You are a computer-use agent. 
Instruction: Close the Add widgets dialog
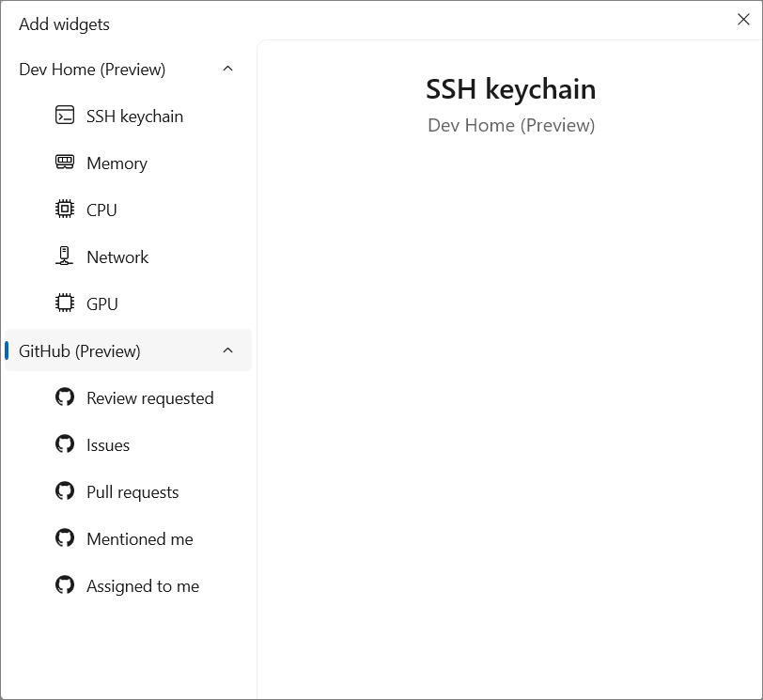[743, 20]
